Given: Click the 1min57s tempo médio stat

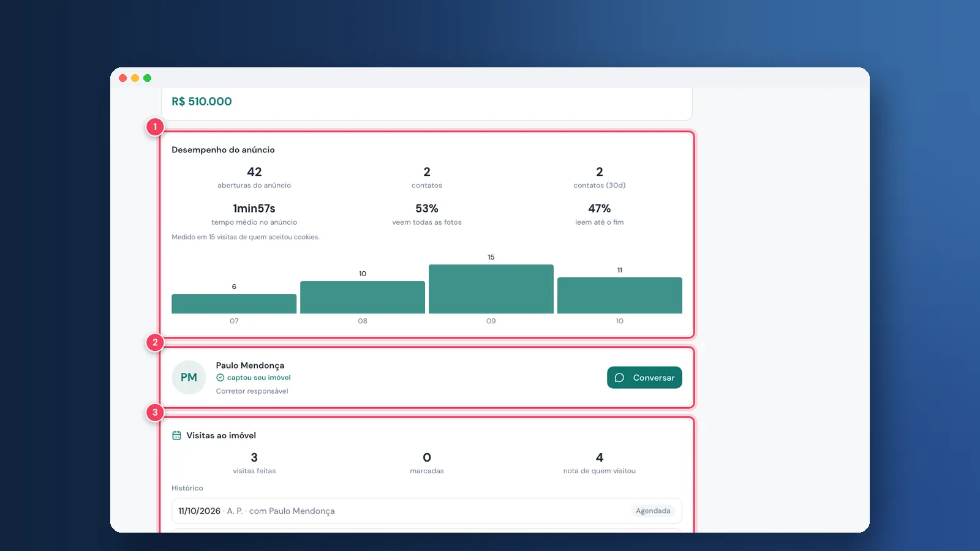Looking at the screenshot, I should (x=254, y=214).
